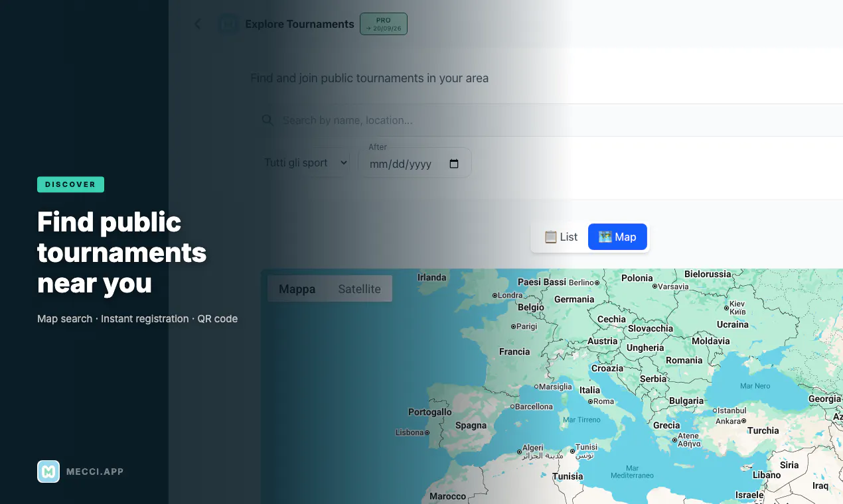Click Paesi Bassi label on the map
Screen dimensions: 843x504
[x=542, y=282]
